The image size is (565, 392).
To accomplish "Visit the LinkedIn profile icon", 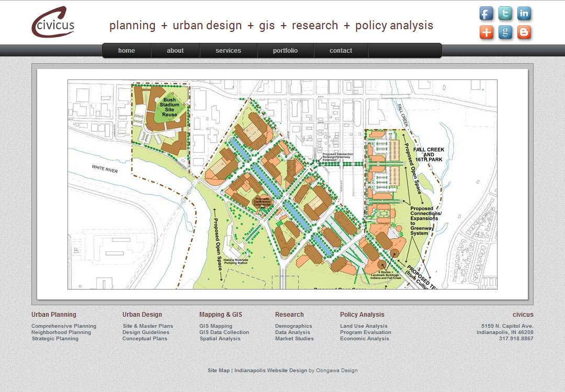I will (x=524, y=14).
